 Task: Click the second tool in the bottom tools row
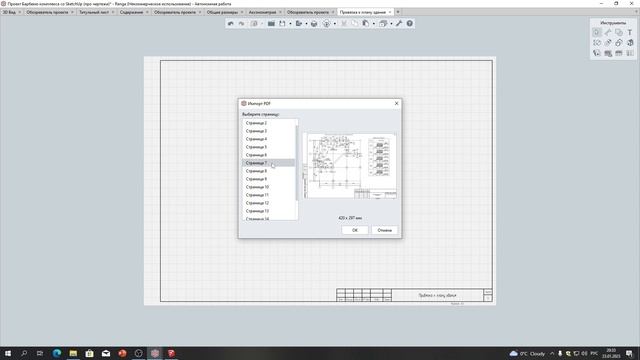pos(608,53)
